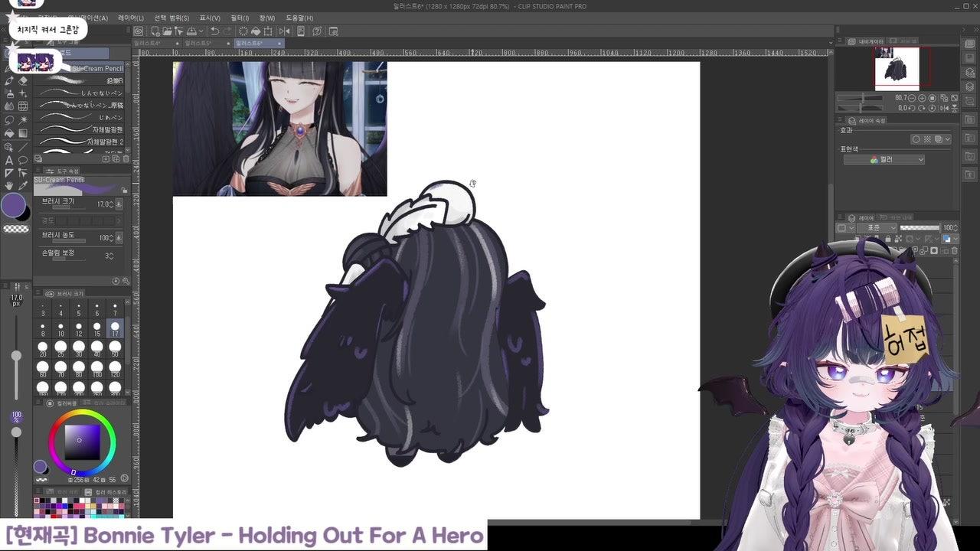Screen dimensions: 980x551
Task: Toggle the lock icon on SU-Cream Pencil tool property
Action: tap(124, 191)
